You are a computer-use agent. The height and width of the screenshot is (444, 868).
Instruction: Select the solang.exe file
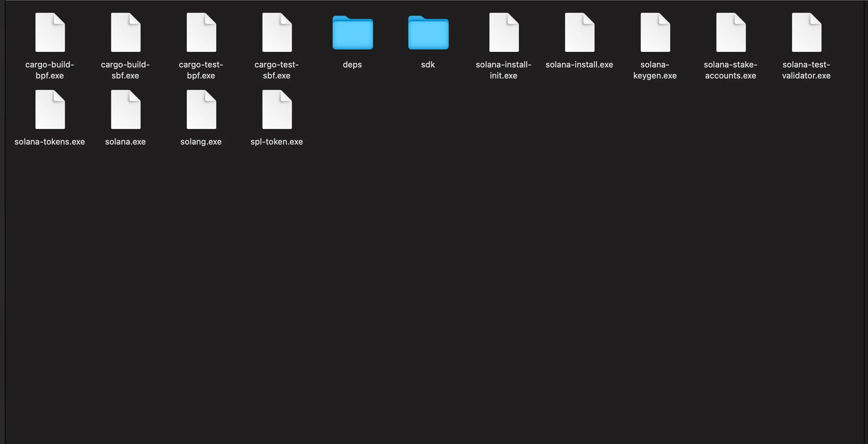click(x=201, y=109)
